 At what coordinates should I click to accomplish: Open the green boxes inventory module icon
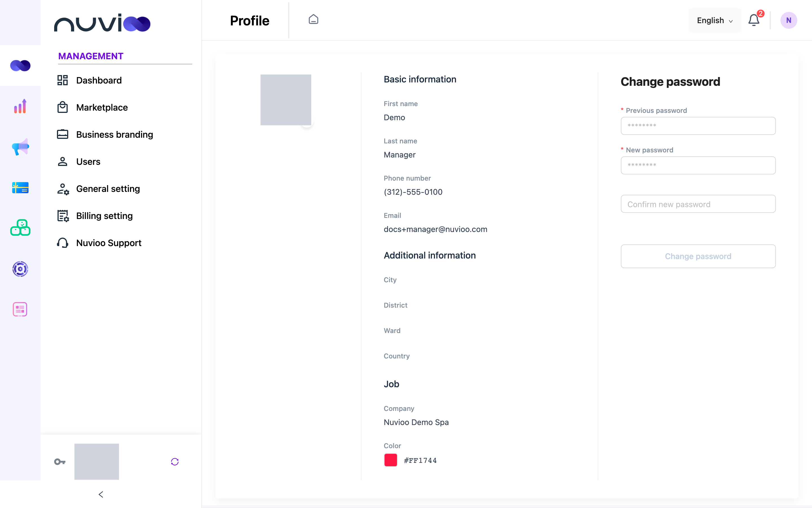[20, 228]
